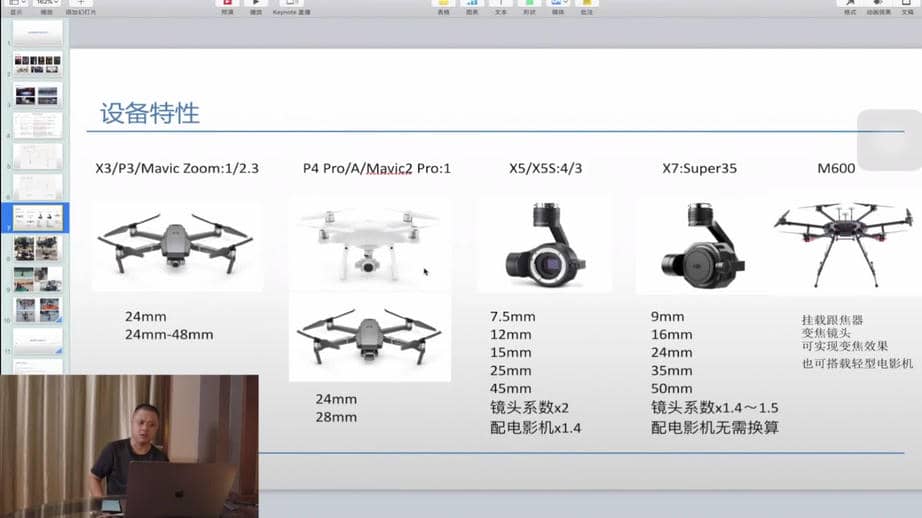Open the zoom percentage dropdown

[46, 4]
